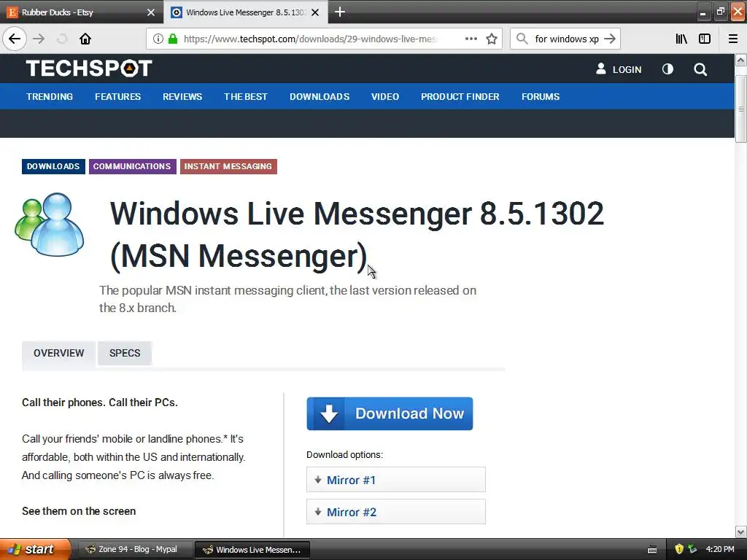Click the yellow security shield tray icon
The width and height of the screenshot is (747, 560).
click(x=679, y=550)
